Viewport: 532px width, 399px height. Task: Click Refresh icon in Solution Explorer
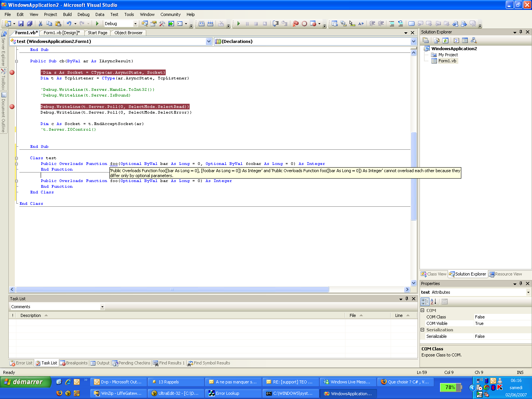[445, 40]
